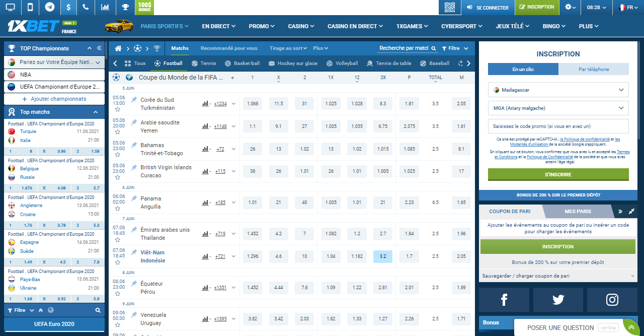Open the Telegram icon in top bar
The width and height of the screenshot is (644, 336).
click(x=49, y=7)
